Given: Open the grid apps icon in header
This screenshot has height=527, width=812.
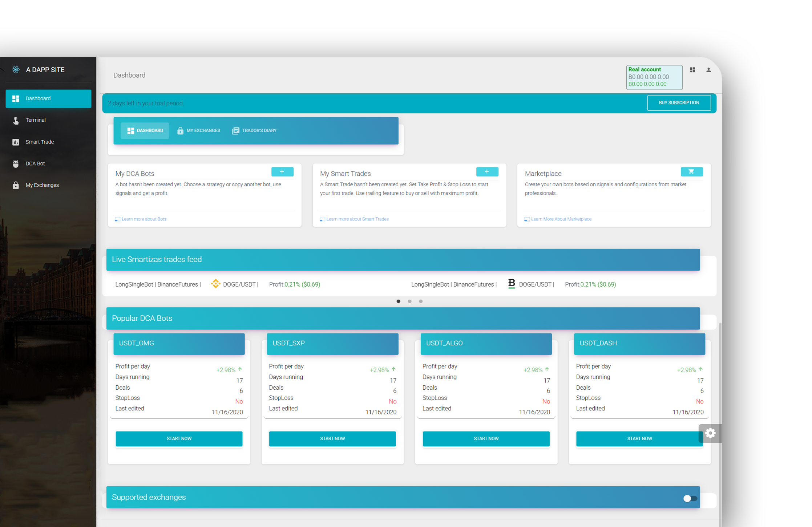Looking at the screenshot, I should pyautogui.click(x=692, y=70).
